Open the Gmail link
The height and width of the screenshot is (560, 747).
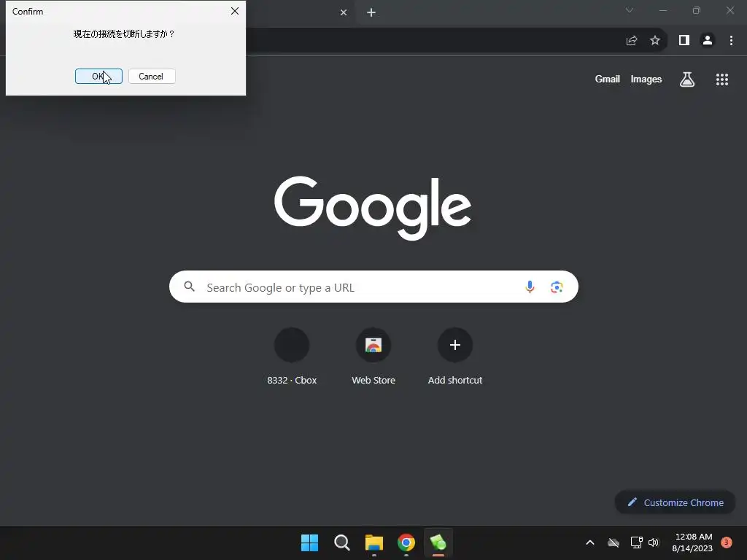pyautogui.click(x=607, y=79)
